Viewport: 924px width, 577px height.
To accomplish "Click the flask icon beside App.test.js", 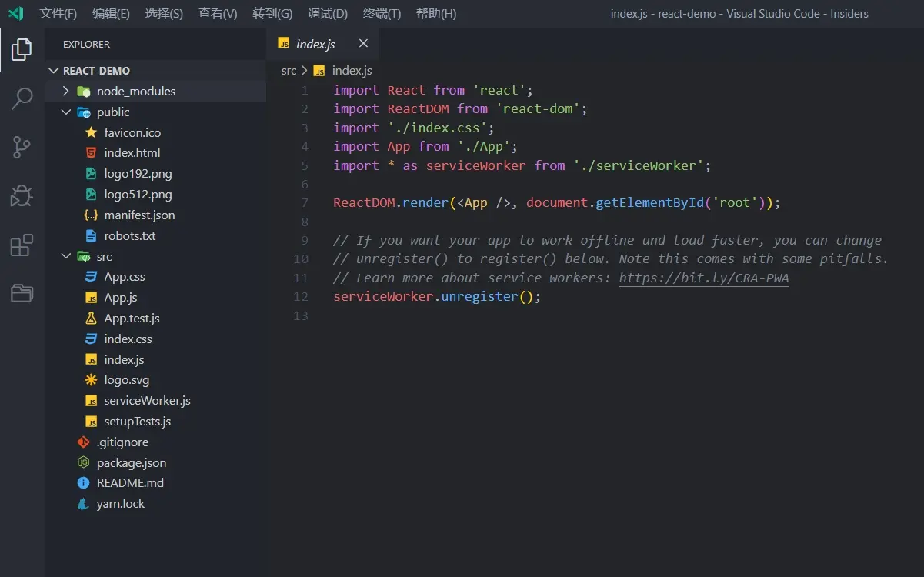I will click(x=91, y=318).
